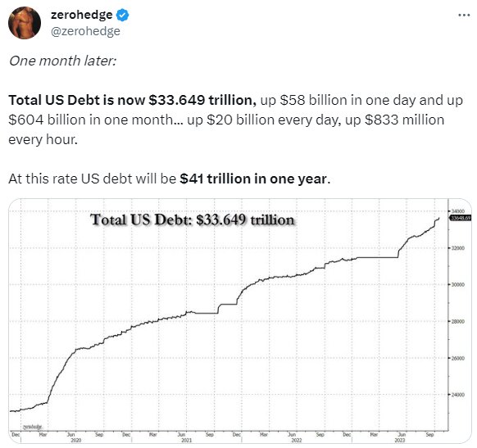Click the 2020 year label on x-axis
477x448 pixels.
coord(76,440)
